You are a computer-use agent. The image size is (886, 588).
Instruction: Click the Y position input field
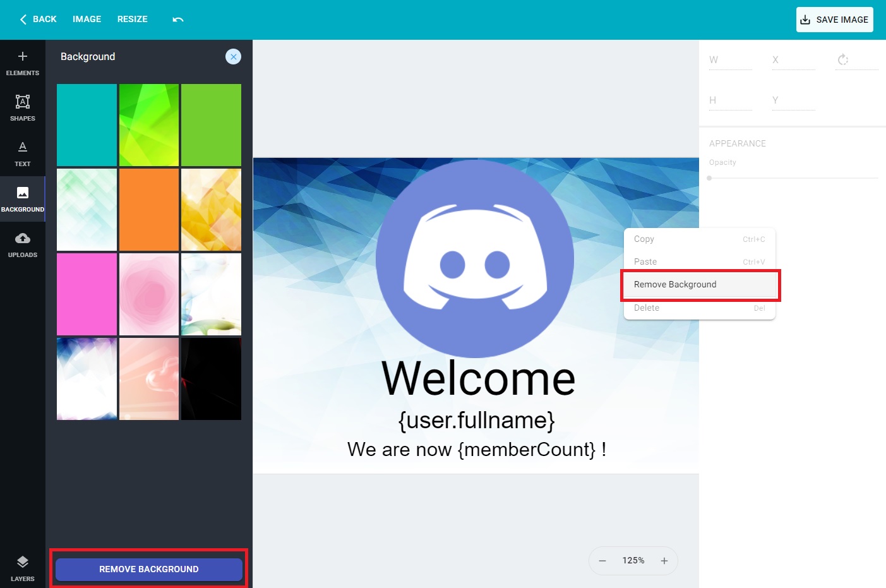pos(794,100)
